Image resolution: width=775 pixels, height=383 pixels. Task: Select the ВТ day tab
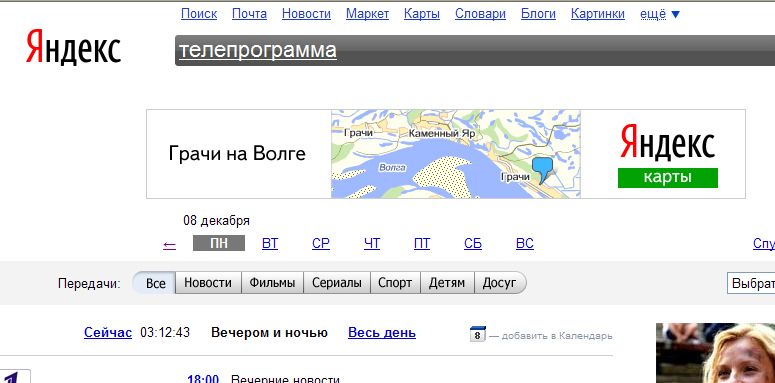pyautogui.click(x=270, y=244)
